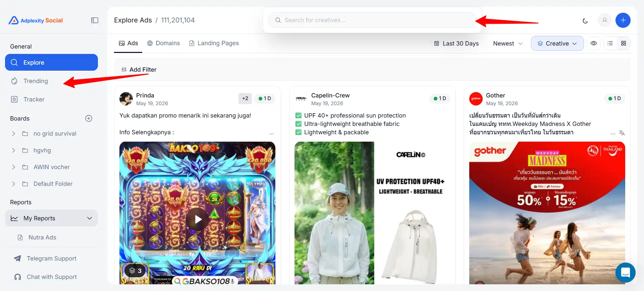Open the Gother advertiser logo
This screenshot has height=291, width=644.
coord(476,99)
